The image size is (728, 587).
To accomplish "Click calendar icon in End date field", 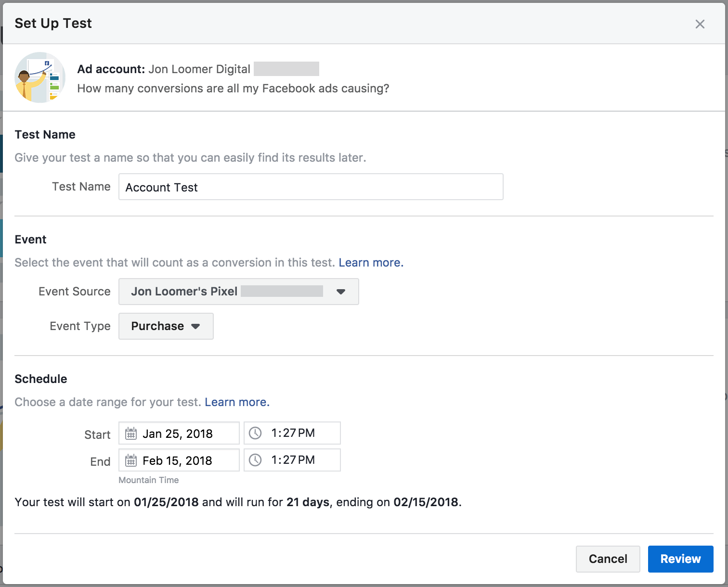I will (131, 460).
